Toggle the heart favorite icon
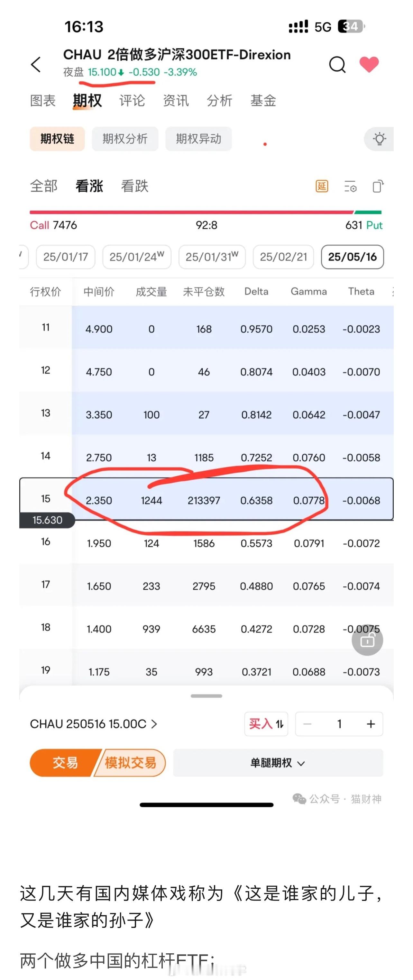Image resolution: width=413 pixels, height=980 pixels. point(369,64)
